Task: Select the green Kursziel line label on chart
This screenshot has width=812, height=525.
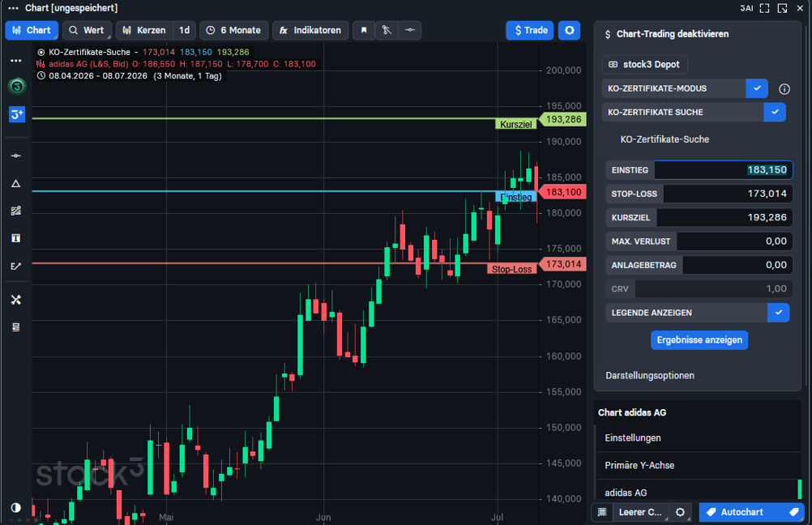Action: click(x=515, y=124)
